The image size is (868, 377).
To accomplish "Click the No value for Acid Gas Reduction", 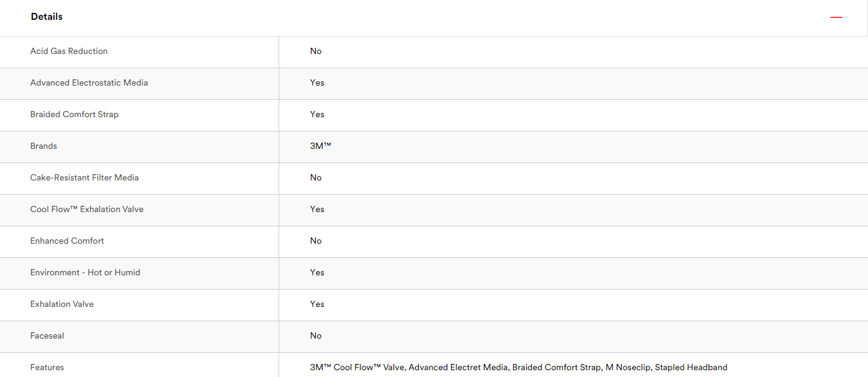I will pyautogui.click(x=316, y=51).
